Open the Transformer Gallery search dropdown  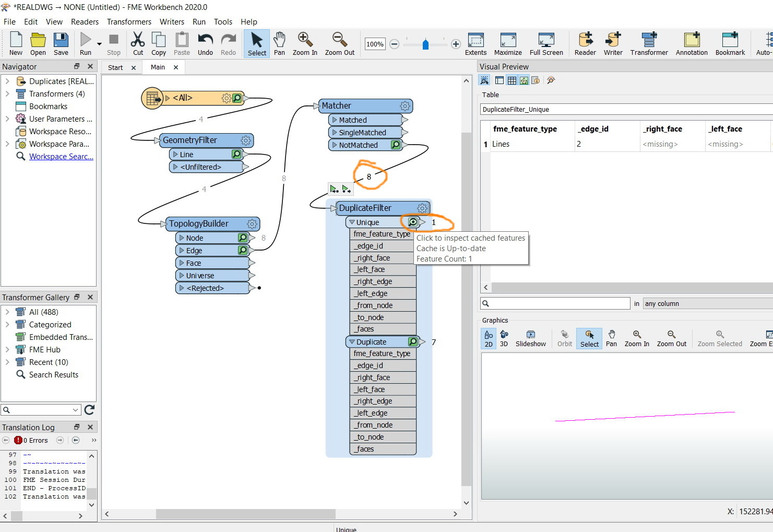pyautogui.click(x=76, y=410)
